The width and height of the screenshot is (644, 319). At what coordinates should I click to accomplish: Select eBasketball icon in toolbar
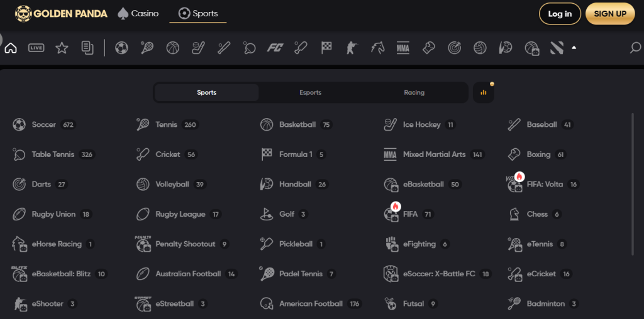pos(531,48)
